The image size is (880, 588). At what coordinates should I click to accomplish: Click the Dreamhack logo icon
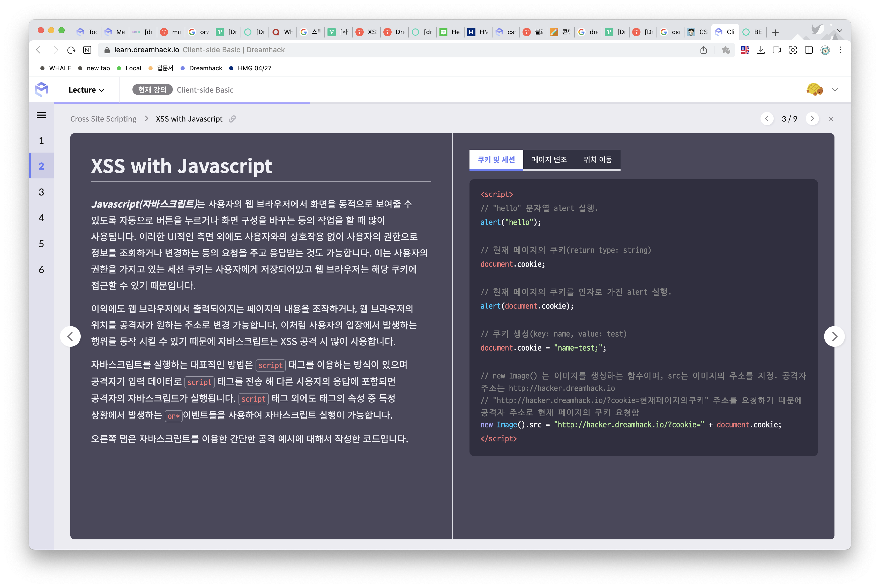(41, 90)
